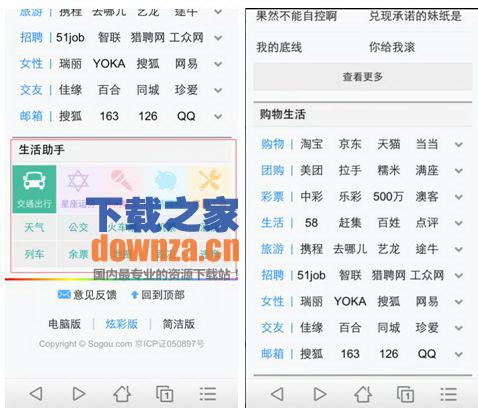This screenshot has width=478, height=411.
Task: Select the pink microphone icon tile
Action: 122,180
